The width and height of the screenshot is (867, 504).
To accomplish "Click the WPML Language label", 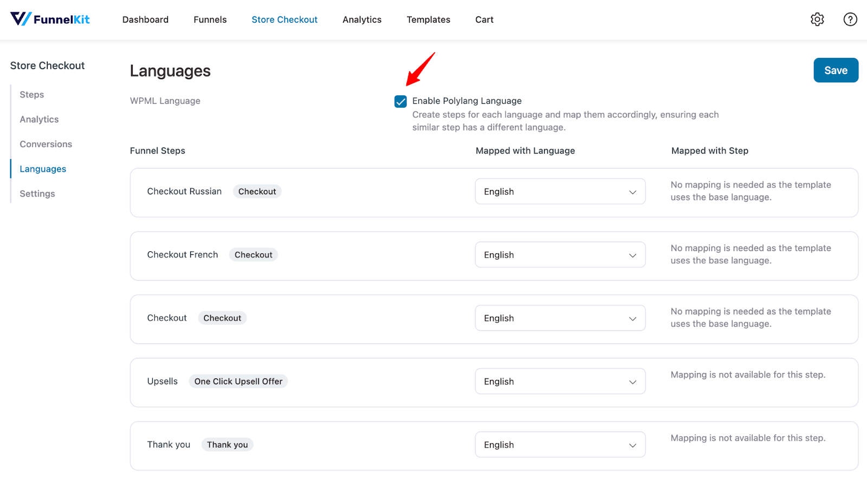I will (165, 101).
